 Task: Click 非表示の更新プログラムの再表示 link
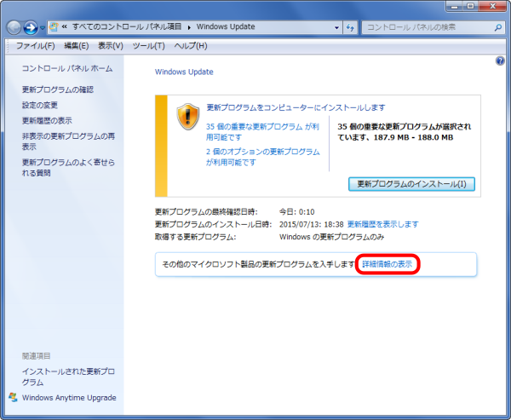[x=68, y=141]
